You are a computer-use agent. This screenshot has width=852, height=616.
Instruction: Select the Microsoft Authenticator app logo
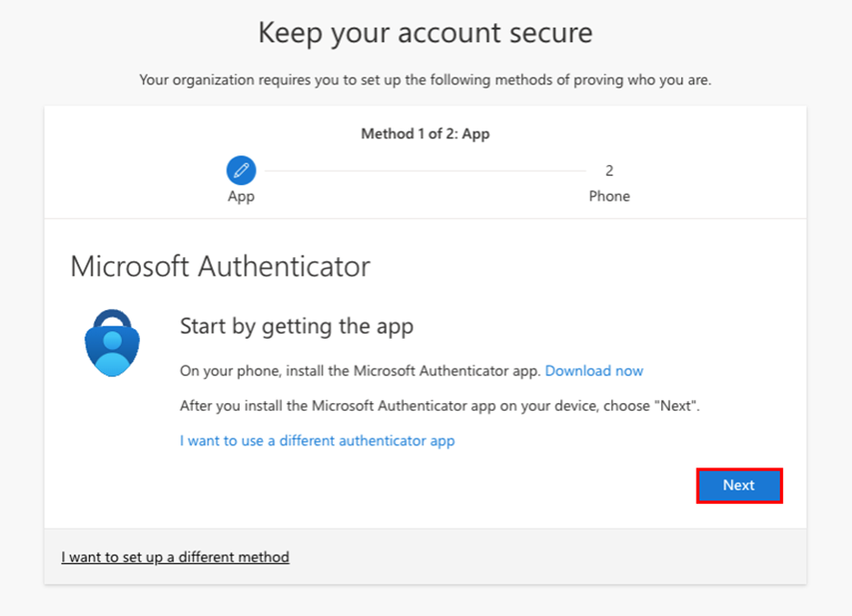pyautogui.click(x=112, y=342)
